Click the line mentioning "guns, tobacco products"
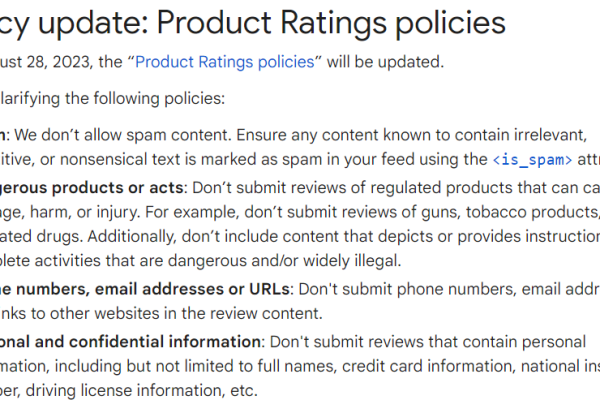 coord(300,212)
